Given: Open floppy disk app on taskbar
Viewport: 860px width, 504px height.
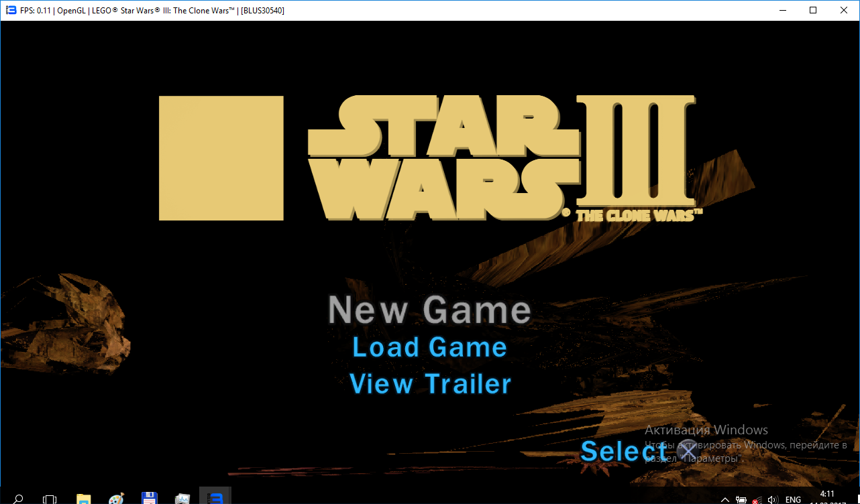Looking at the screenshot, I should pos(149,499).
